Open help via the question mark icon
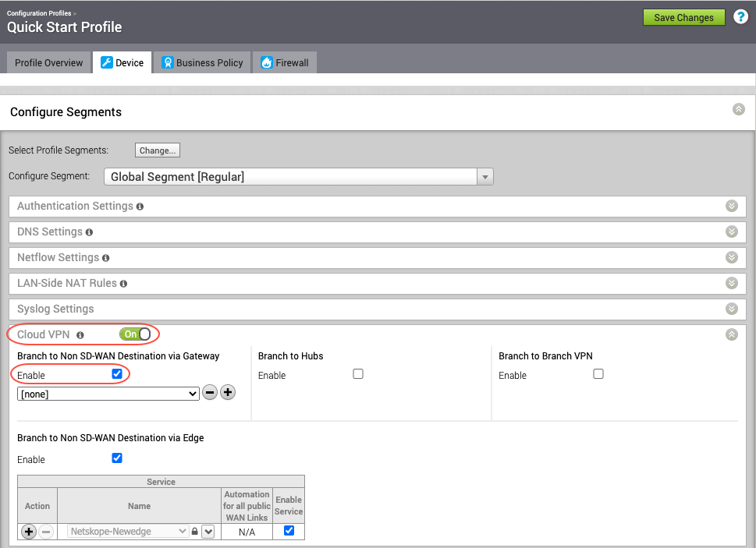This screenshot has height=548, width=756. pos(740,16)
